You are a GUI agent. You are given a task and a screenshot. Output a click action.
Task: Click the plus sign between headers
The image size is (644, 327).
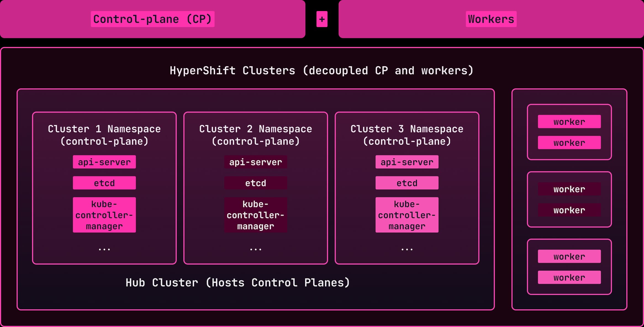pos(322,19)
